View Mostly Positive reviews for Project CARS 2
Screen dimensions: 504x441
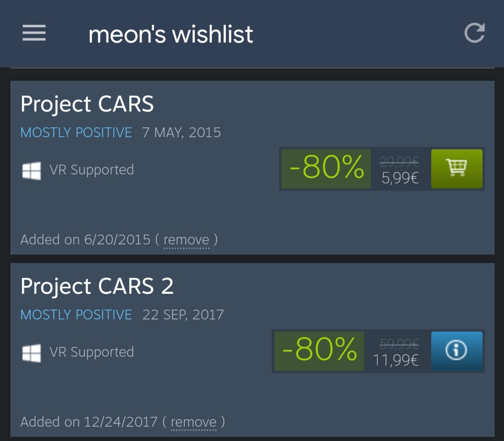(76, 315)
